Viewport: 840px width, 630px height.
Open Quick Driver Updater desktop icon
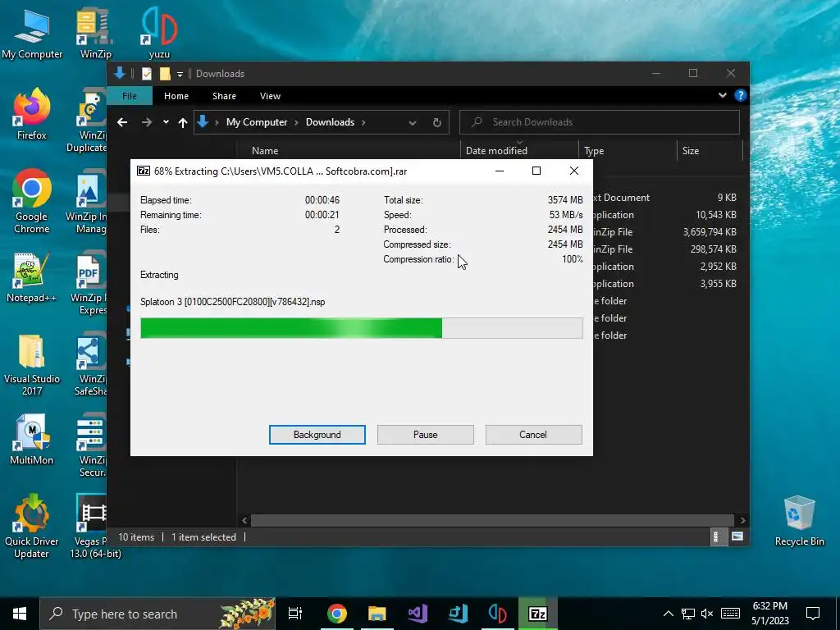coord(32,526)
